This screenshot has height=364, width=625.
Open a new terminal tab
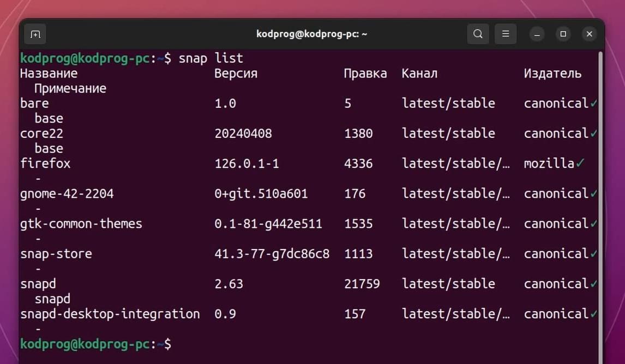tap(35, 34)
